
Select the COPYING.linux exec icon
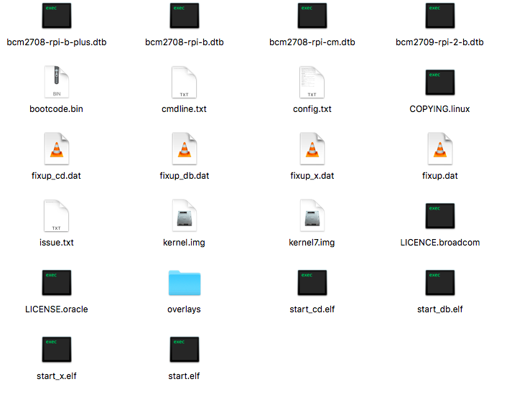tap(440, 83)
